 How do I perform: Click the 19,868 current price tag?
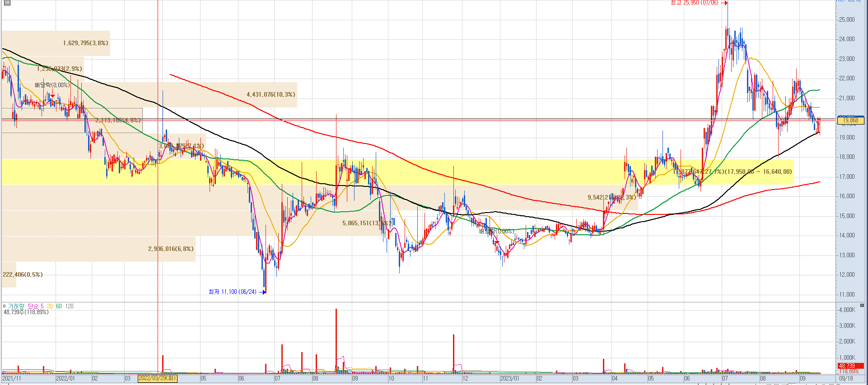[850, 121]
